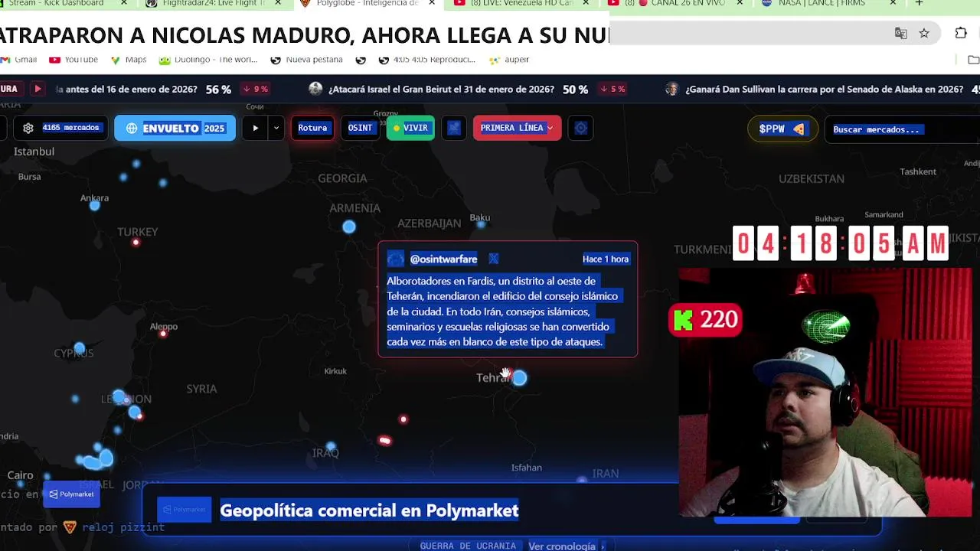Toggle the Rotura breaking-news filter

(312, 128)
